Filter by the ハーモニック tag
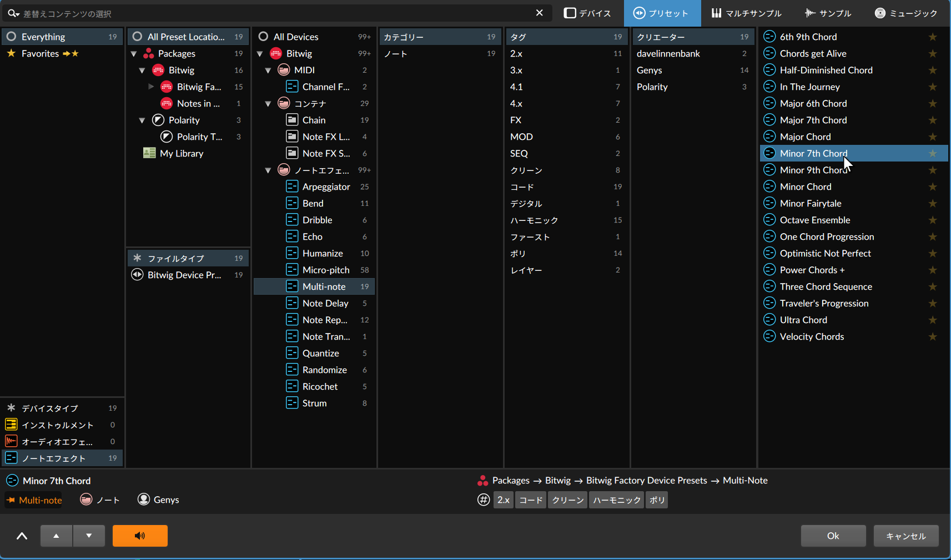Viewport: 951px width, 560px height. click(566, 220)
